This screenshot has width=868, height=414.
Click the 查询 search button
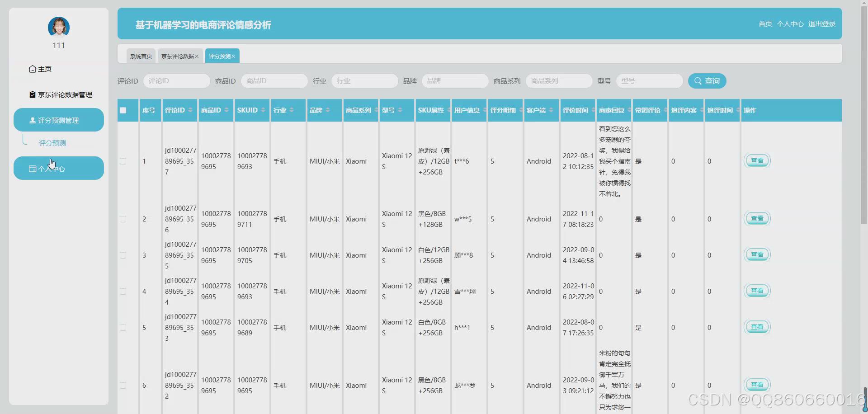707,81
